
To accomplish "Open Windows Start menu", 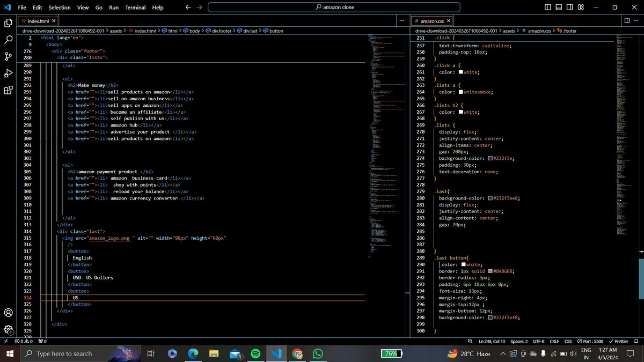I will [10, 354].
